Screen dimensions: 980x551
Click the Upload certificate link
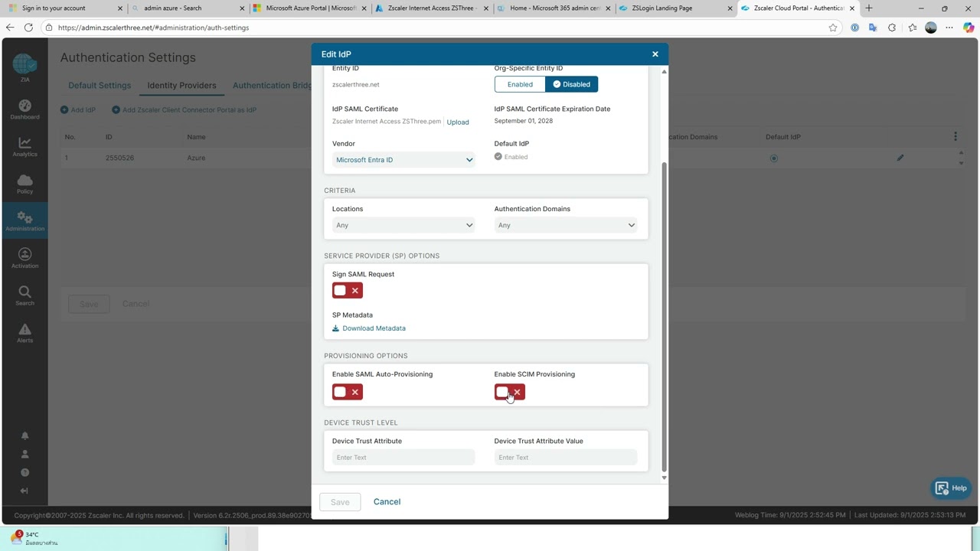(x=458, y=122)
